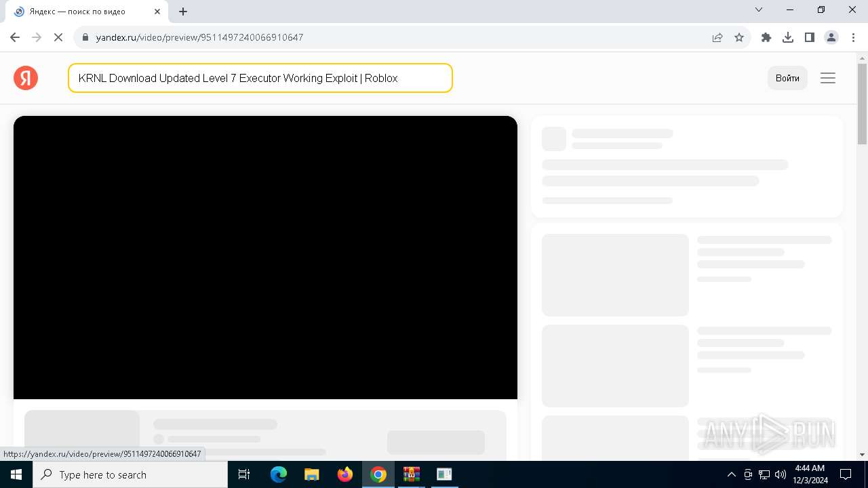This screenshot has height=488, width=868.
Task: Click the black video player area
Action: point(265,258)
